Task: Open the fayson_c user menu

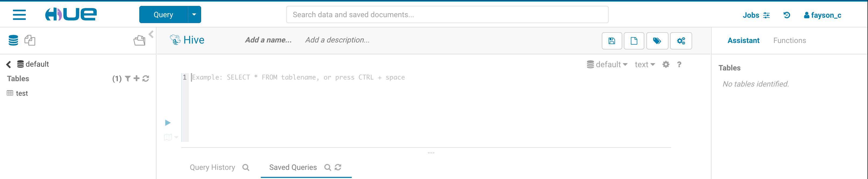Action: tap(823, 15)
